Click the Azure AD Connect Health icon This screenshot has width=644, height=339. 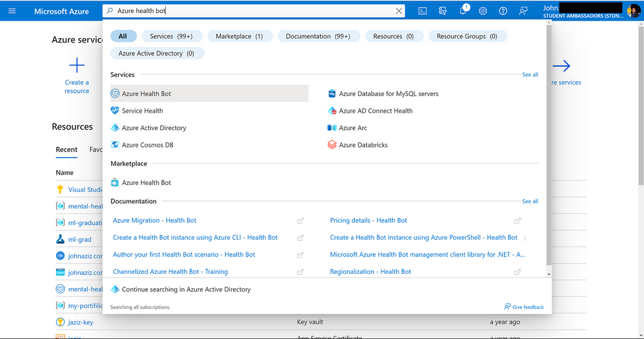(332, 111)
